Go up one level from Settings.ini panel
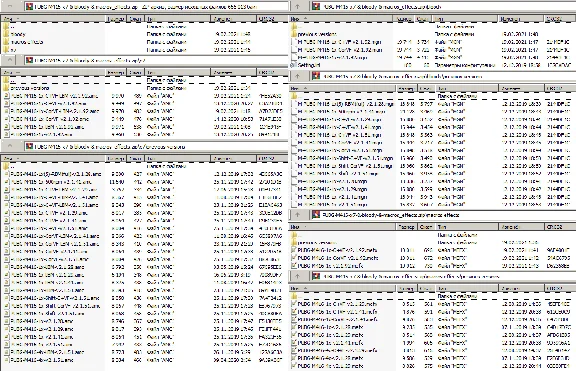This screenshot has height=371, width=576. point(298,6)
